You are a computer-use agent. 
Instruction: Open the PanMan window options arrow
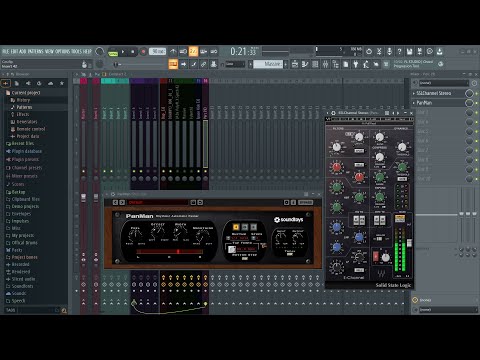(x=107, y=194)
